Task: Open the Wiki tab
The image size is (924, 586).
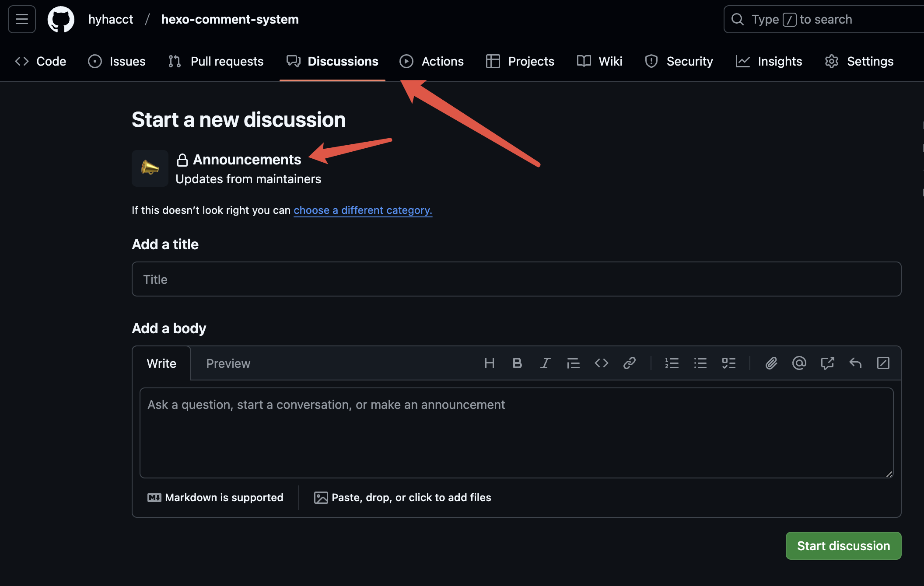Action: 600,61
